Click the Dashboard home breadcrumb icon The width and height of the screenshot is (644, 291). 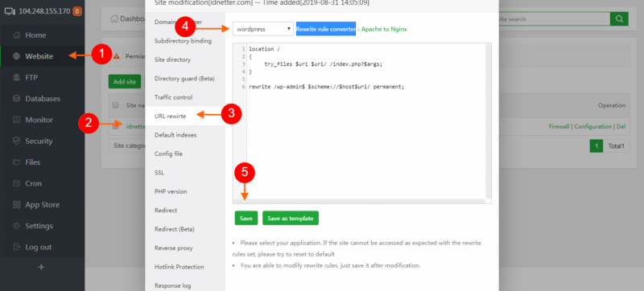114,18
